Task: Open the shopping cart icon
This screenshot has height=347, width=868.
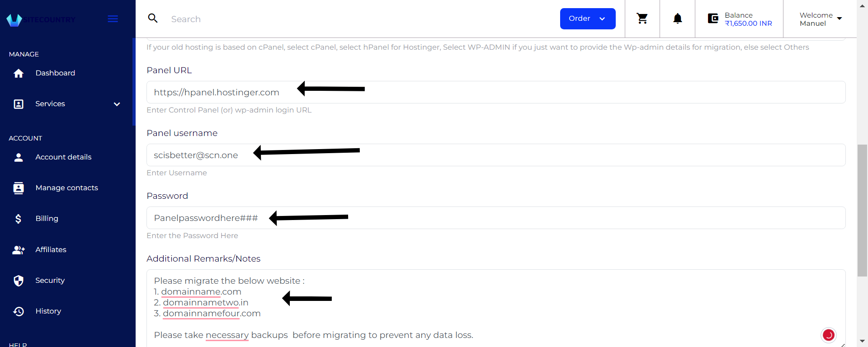Action: point(642,19)
